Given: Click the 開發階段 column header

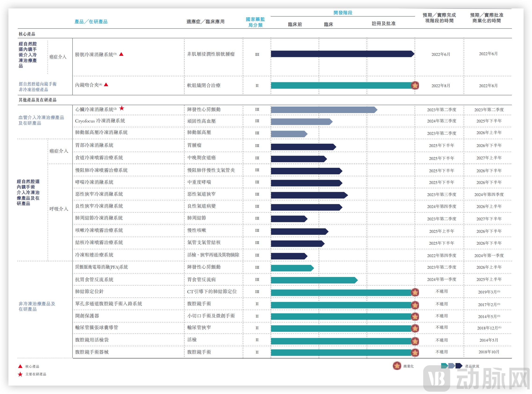Looking at the screenshot, I should pyautogui.click(x=343, y=13).
